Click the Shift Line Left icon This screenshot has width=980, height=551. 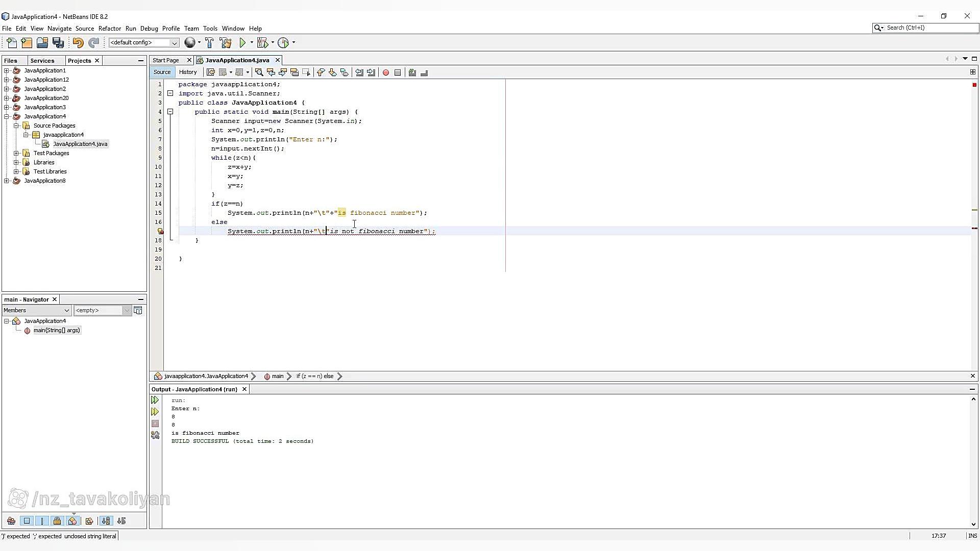tap(359, 72)
